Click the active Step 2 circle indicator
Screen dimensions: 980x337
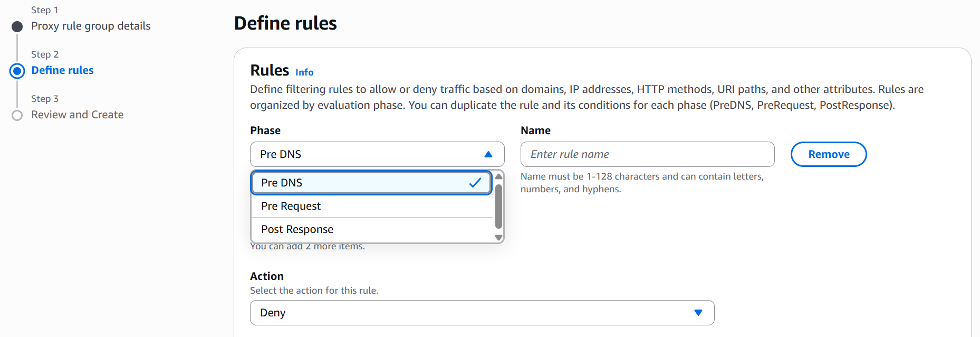[17, 71]
